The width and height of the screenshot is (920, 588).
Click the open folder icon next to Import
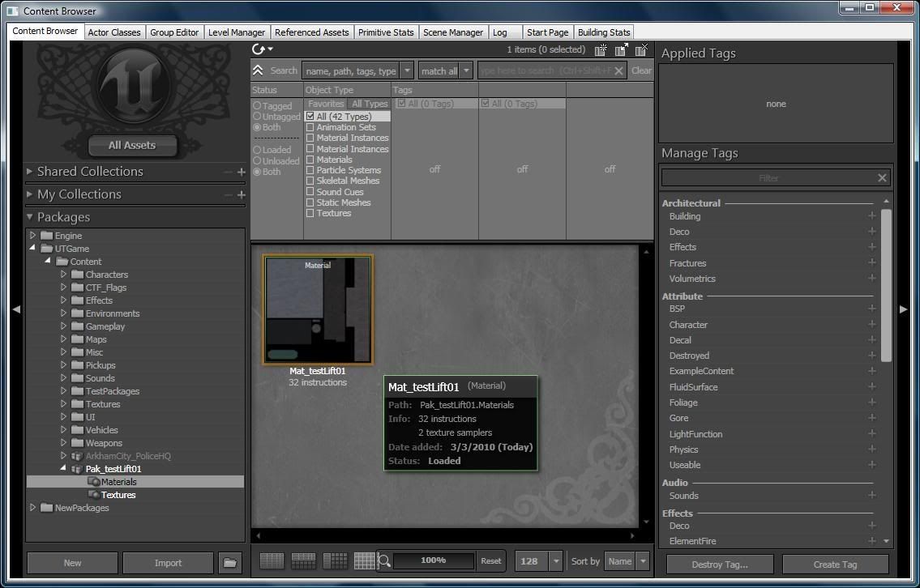(230, 563)
